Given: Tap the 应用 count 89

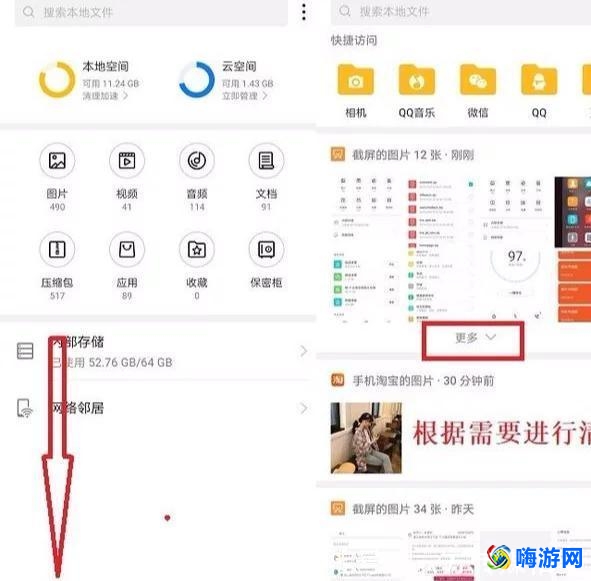Looking at the screenshot, I should pyautogui.click(x=127, y=296).
